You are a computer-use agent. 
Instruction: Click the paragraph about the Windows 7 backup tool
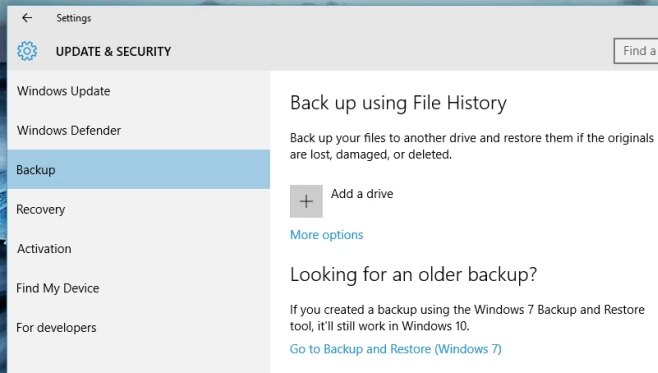[x=467, y=318]
